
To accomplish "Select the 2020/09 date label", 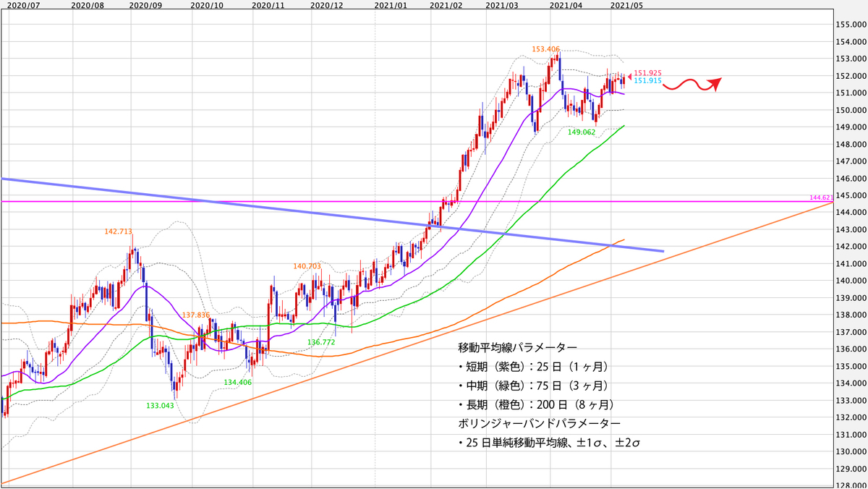I will pyautogui.click(x=144, y=5).
